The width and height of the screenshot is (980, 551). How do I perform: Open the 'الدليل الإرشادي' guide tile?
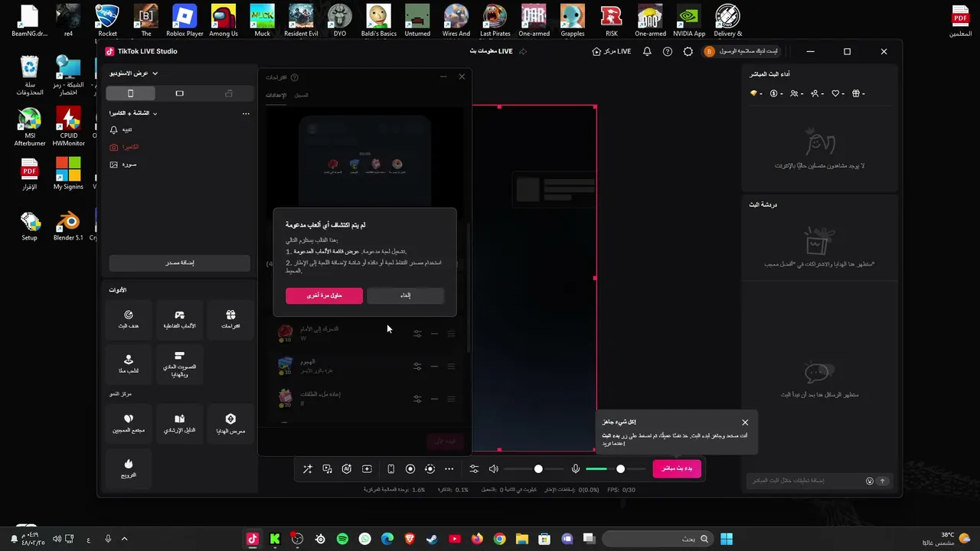(x=179, y=424)
